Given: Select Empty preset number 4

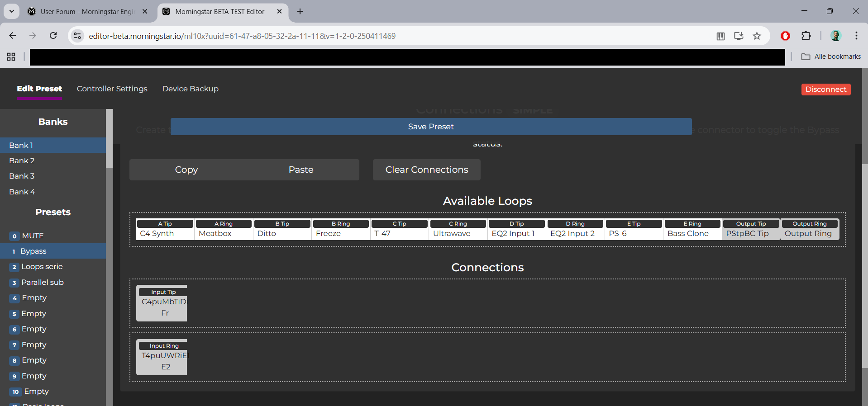Looking at the screenshot, I should pos(53,298).
